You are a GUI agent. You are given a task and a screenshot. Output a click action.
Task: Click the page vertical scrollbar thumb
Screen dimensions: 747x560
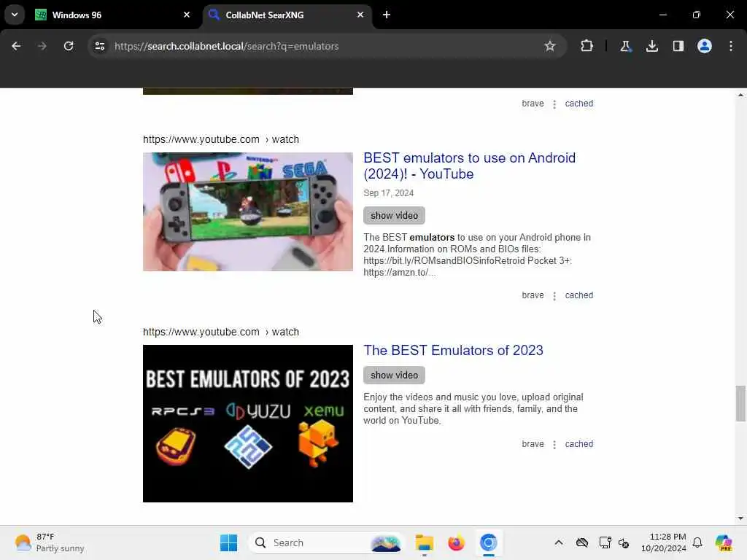[740, 403]
